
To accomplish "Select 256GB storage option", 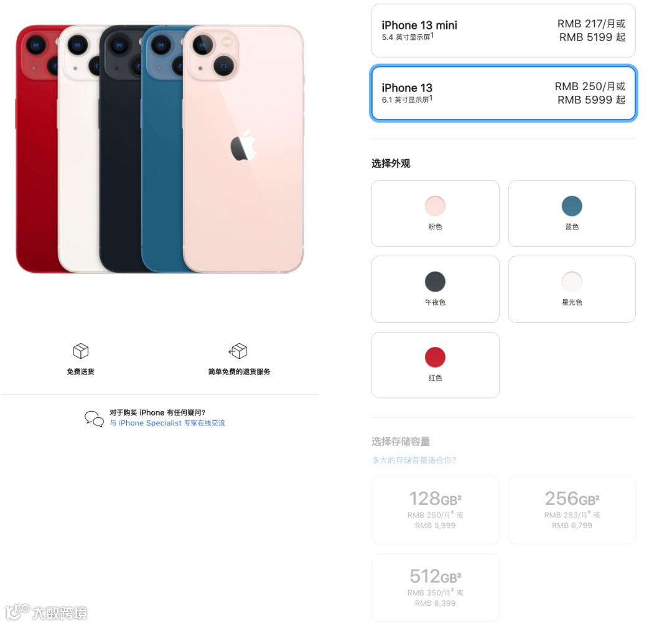I will coord(572,510).
